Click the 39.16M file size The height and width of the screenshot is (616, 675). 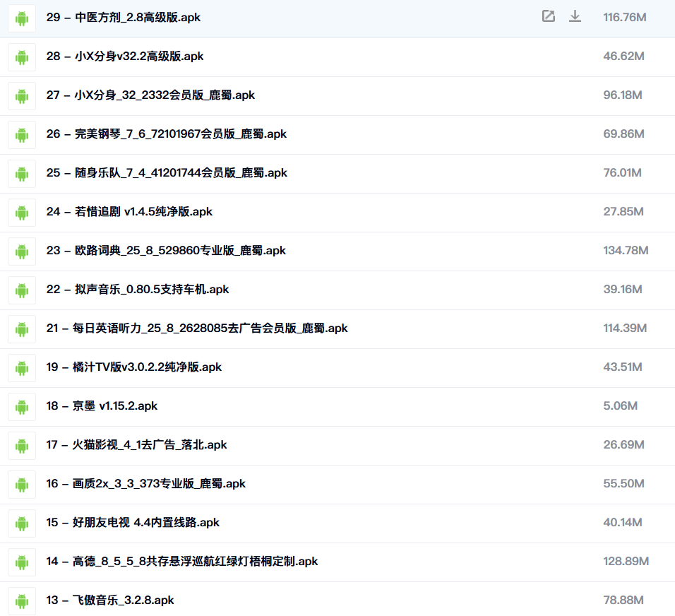[623, 289]
